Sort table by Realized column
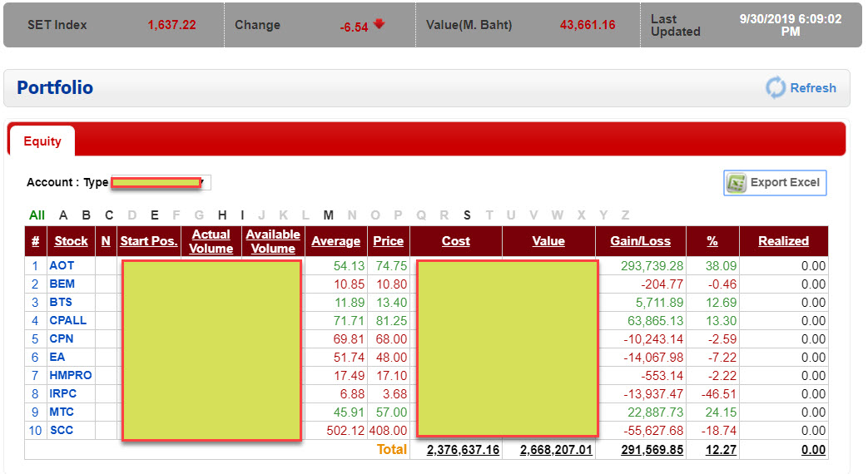 pyautogui.click(x=783, y=241)
